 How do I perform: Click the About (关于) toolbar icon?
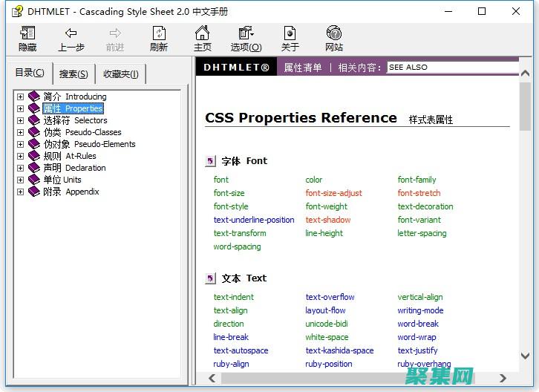pos(290,33)
